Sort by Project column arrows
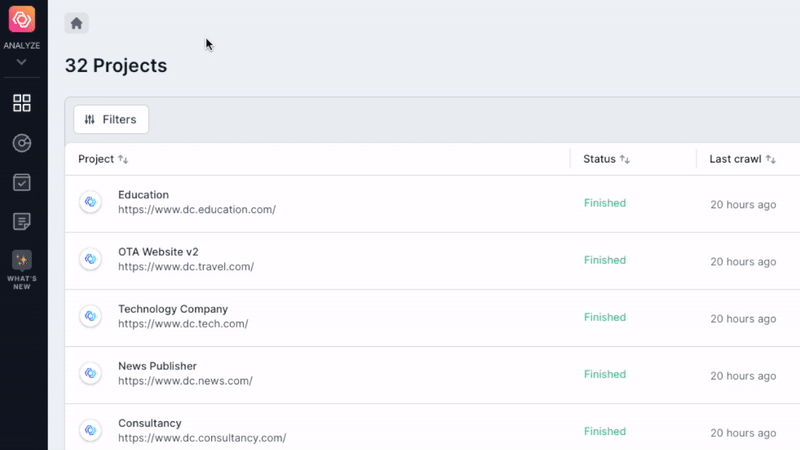800x450 pixels. coord(123,159)
